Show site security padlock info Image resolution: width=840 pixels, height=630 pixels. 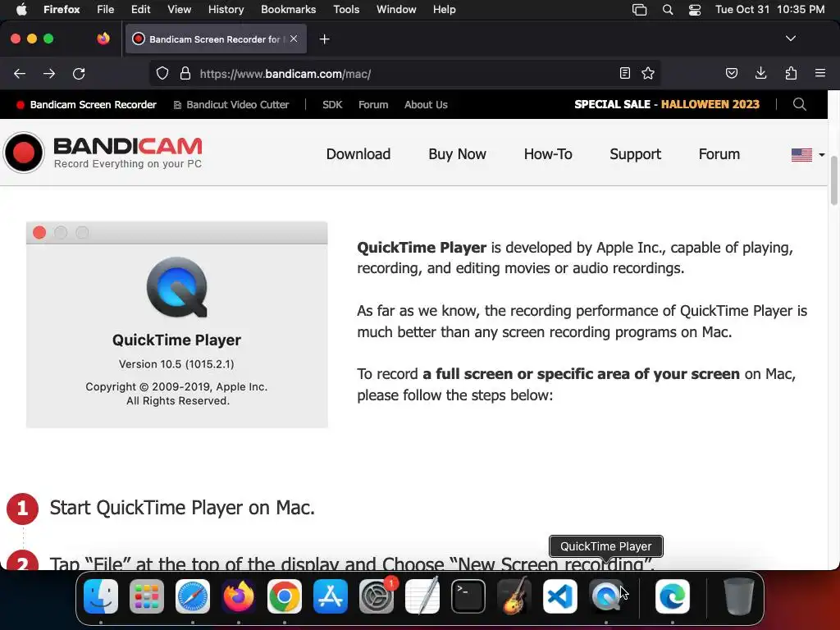[x=185, y=73]
